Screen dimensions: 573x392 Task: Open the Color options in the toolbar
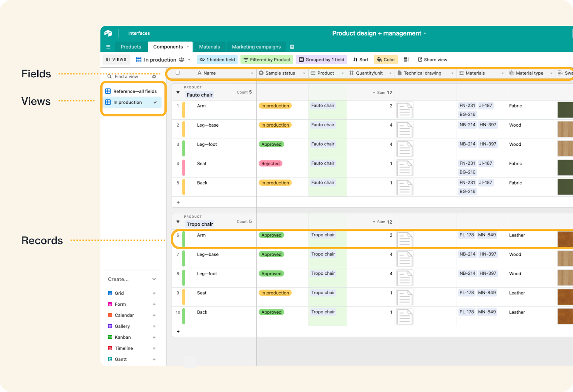(386, 59)
